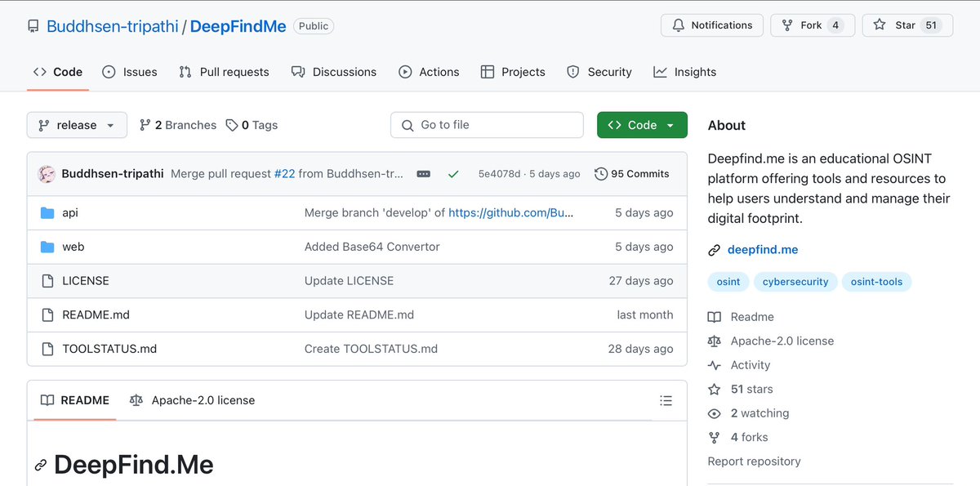Click the Security shield icon
This screenshot has height=486, width=980.
click(573, 72)
